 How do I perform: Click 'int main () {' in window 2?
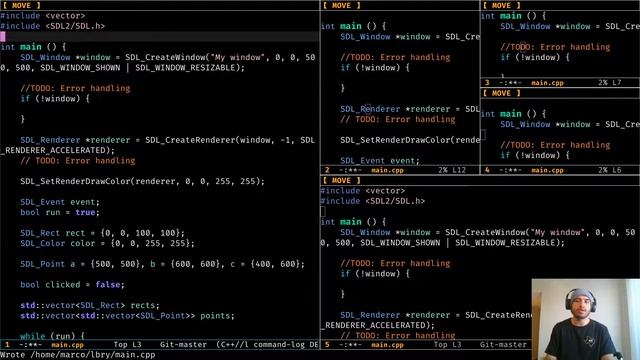353,26
